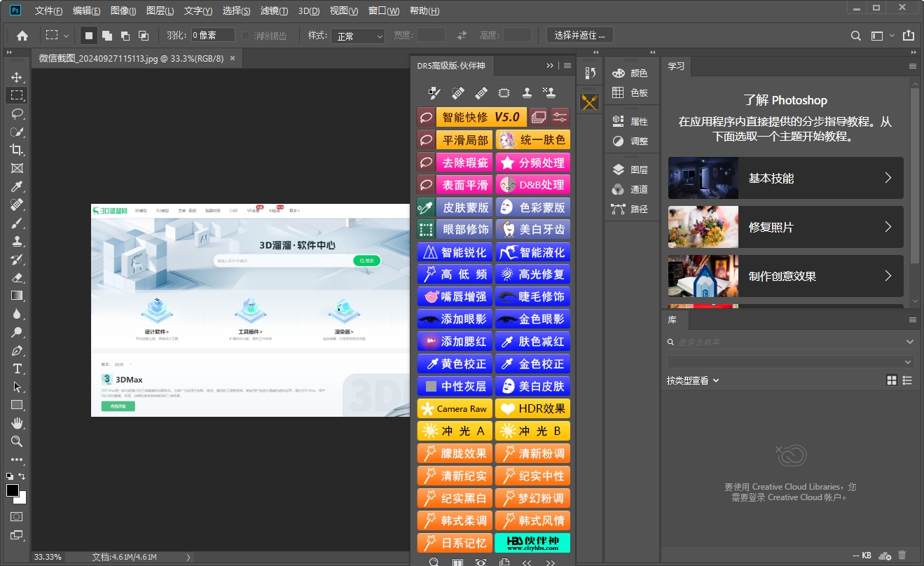This screenshot has width=924, height=566.
Task: Open the 滤镜 menu
Action: [274, 11]
